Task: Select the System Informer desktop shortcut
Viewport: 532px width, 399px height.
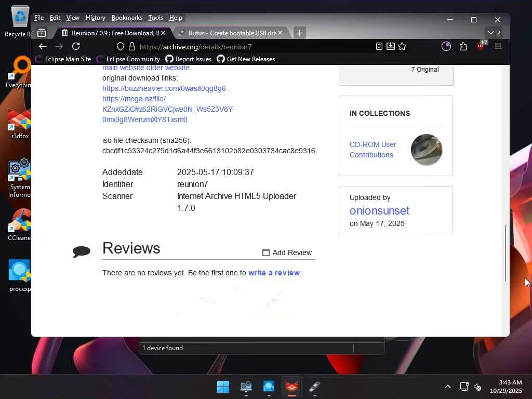Action: (19, 178)
